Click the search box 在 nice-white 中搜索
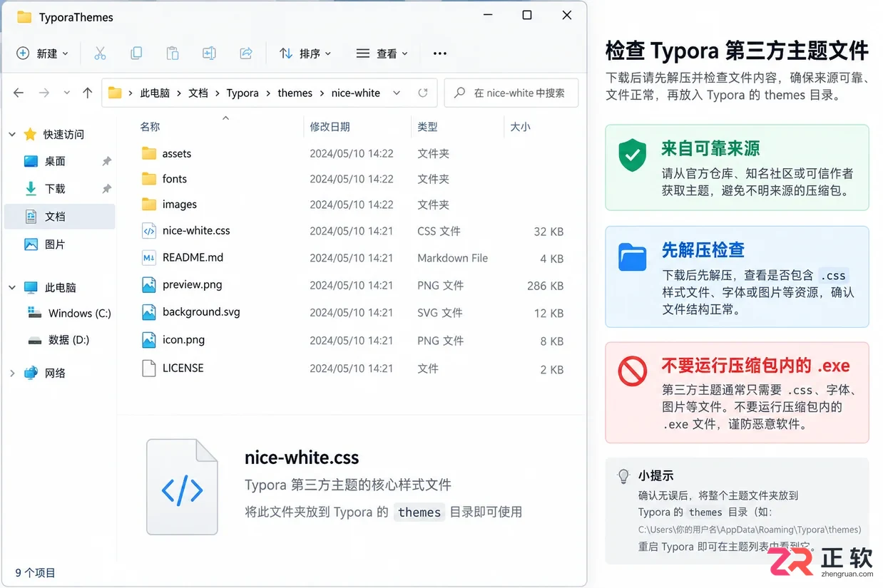This screenshot has height=588, width=883. [511, 93]
